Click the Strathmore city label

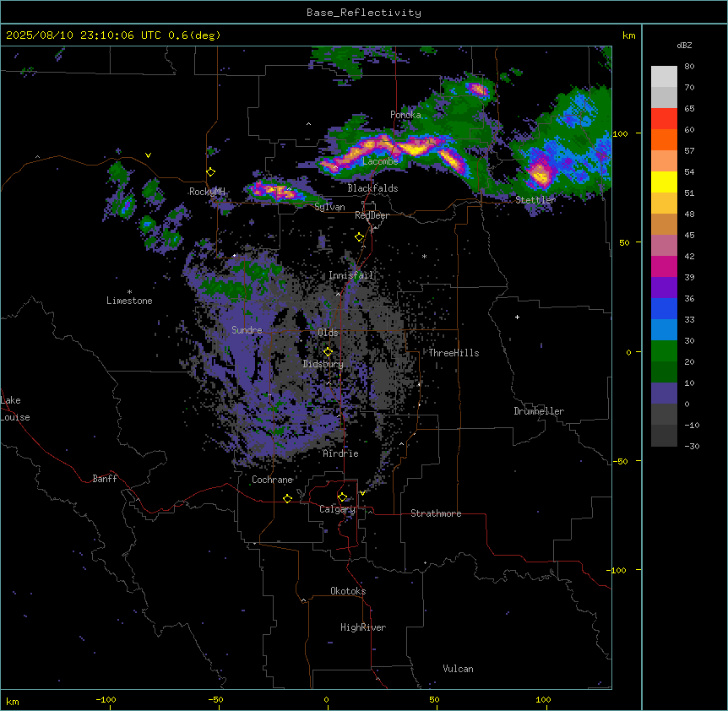point(436,513)
